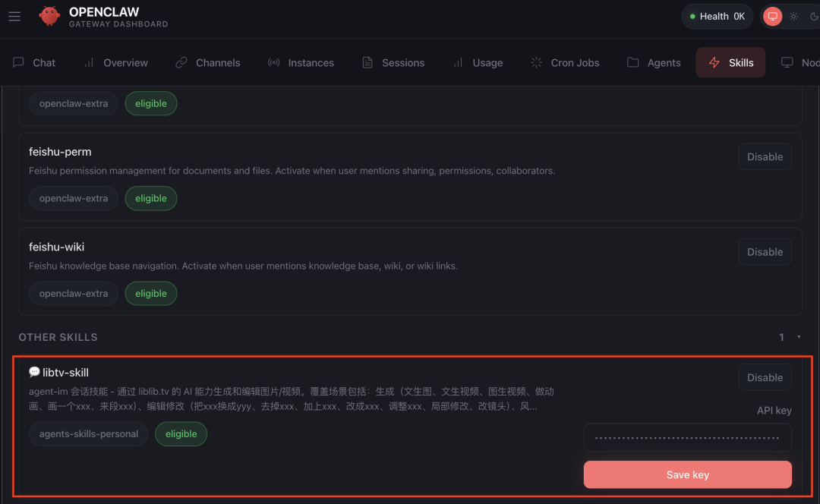820x504 pixels.
Task: Click the chat bubble icon beside libtv-skill
Action: [34, 372]
